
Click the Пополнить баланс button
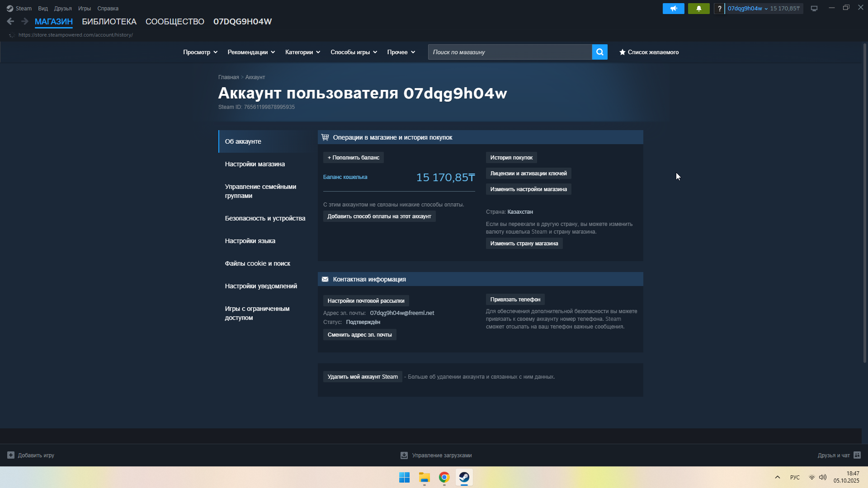click(353, 158)
